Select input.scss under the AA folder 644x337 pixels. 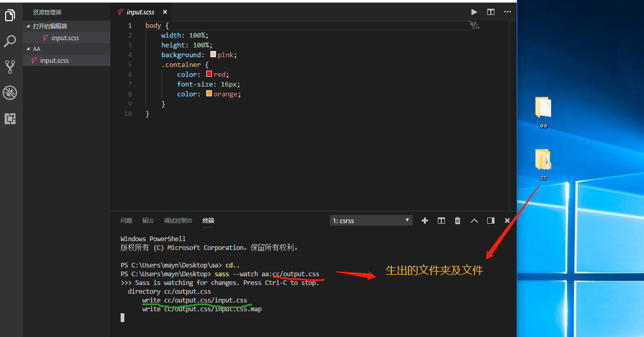click(x=54, y=61)
